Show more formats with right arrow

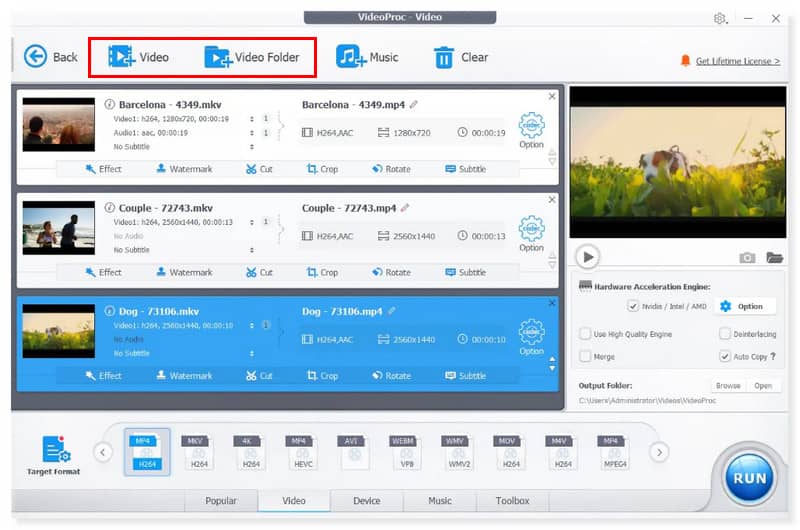659,452
